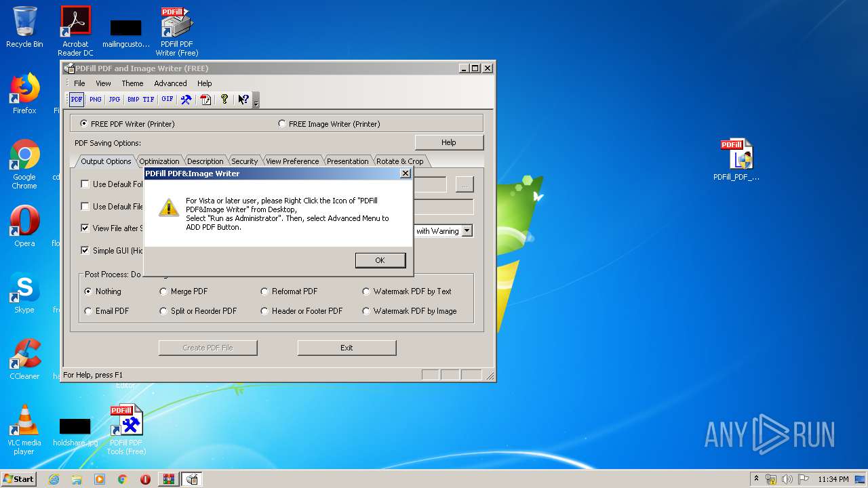This screenshot has height=488, width=868.
Task: Switch to the Security tab
Action: (244, 161)
